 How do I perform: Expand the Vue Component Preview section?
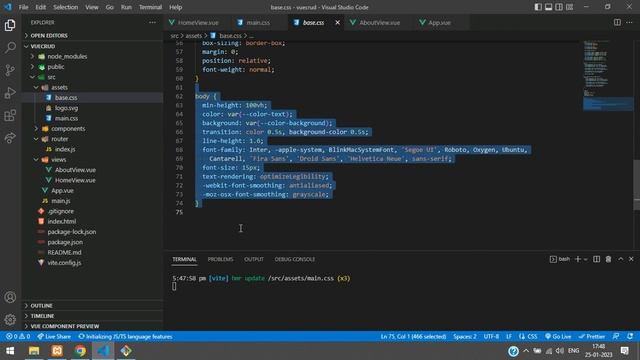(x=92, y=326)
